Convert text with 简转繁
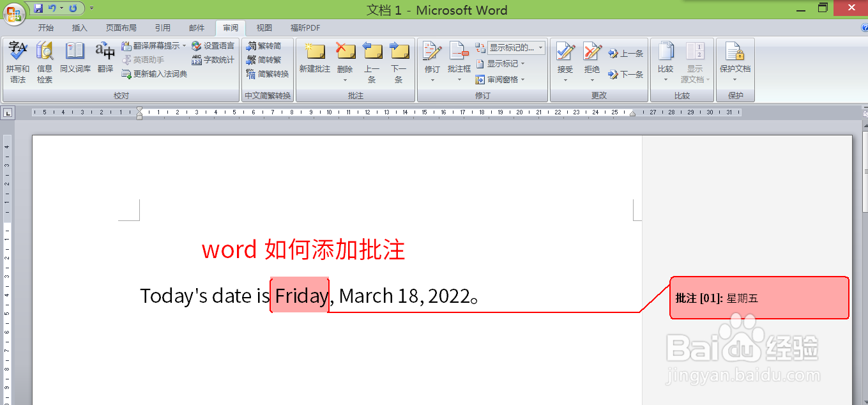 264,60
